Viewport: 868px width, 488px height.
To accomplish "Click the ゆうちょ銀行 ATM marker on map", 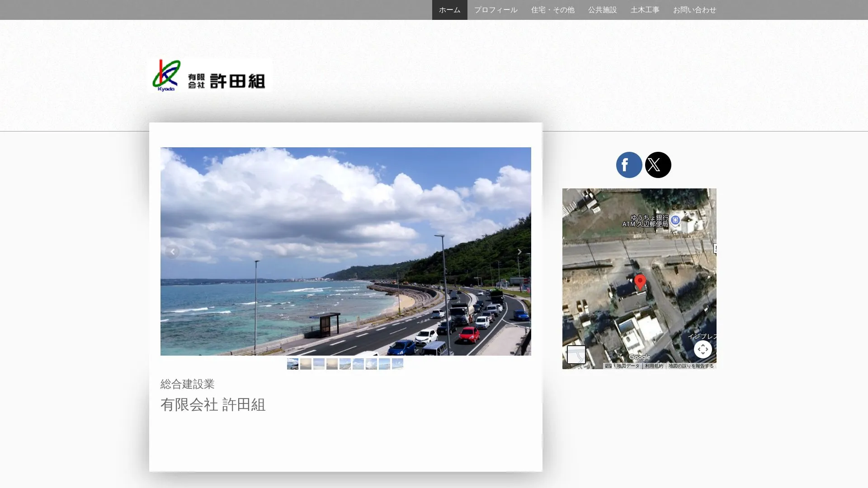I will (675, 220).
